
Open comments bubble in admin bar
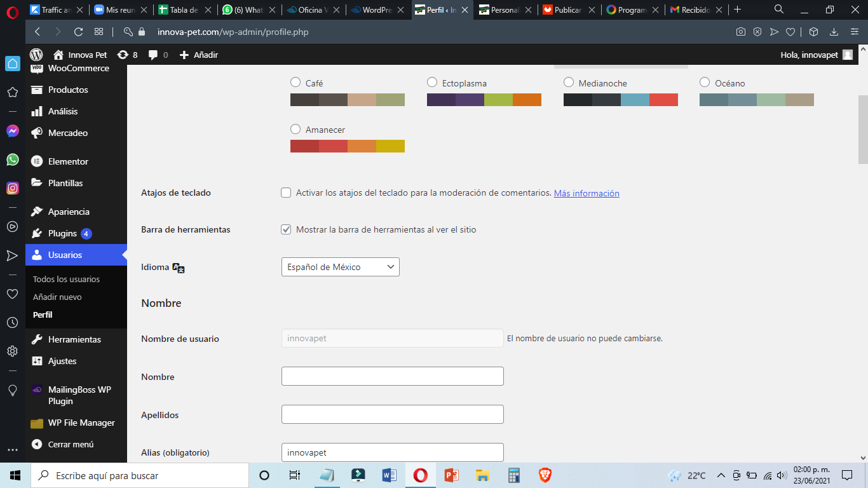click(158, 55)
